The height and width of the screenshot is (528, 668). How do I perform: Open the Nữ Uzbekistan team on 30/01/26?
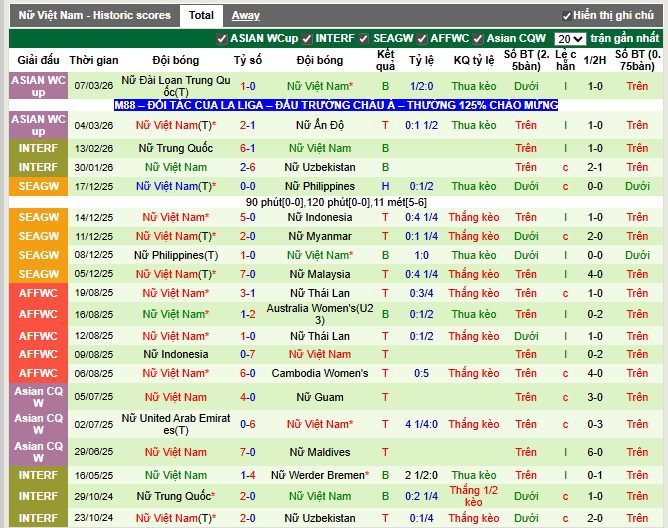[319, 167]
